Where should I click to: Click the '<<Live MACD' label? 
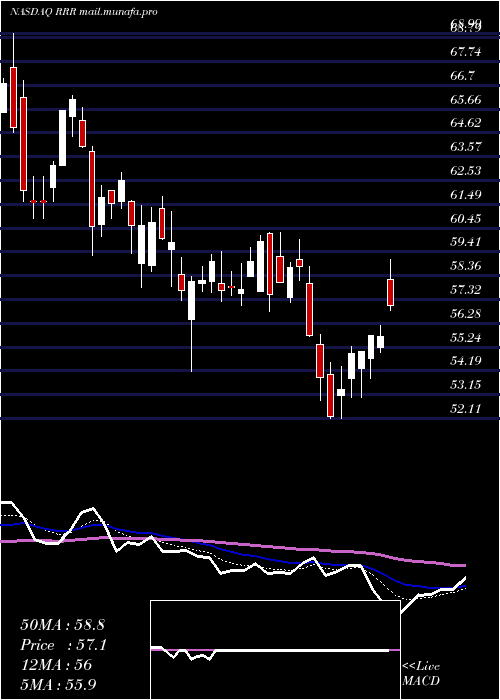(x=421, y=674)
